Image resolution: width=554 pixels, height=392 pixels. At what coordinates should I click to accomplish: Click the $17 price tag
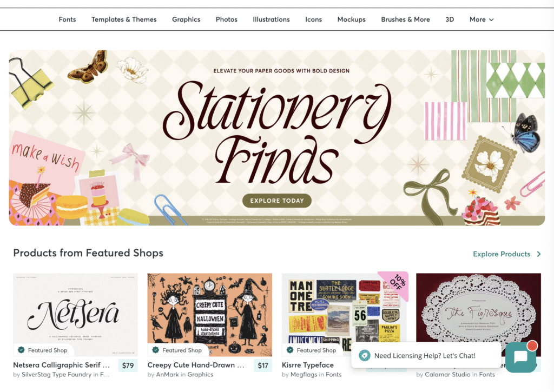263,366
